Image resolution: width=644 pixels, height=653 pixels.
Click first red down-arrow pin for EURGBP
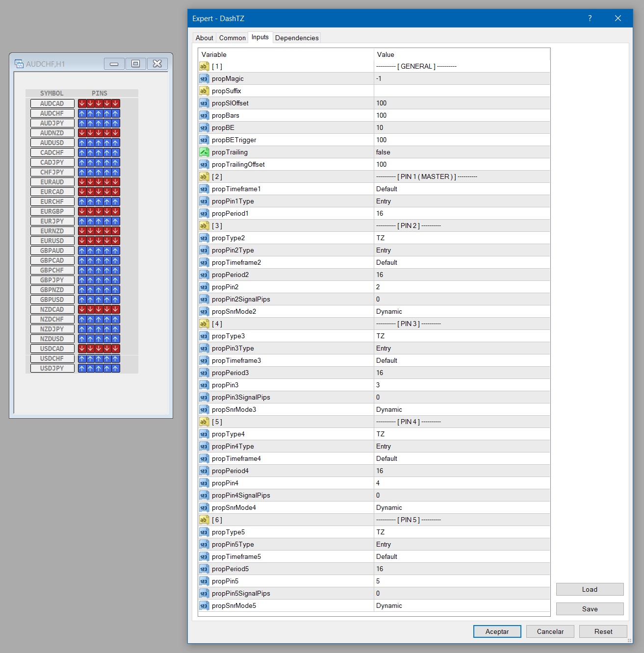click(x=82, y=211)
